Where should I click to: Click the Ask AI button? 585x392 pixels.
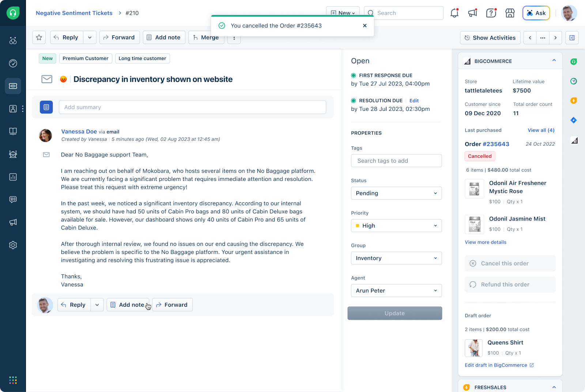click(x=536, y=13)
